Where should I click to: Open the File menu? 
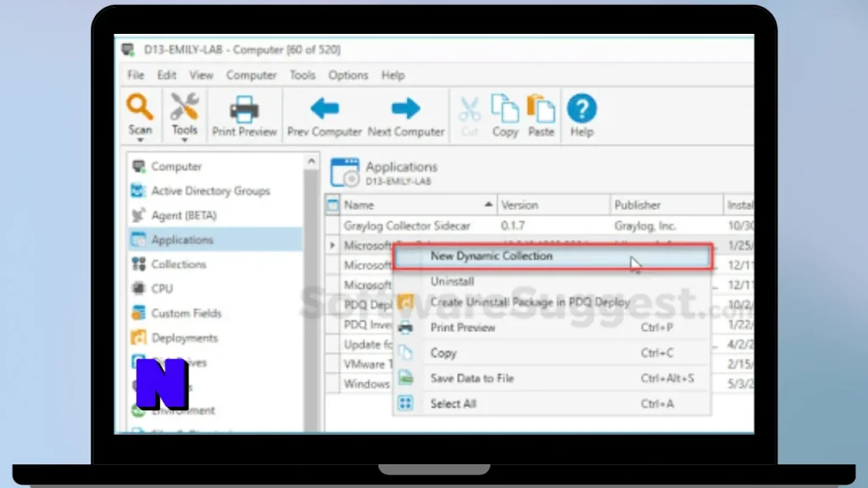[136, 75]
